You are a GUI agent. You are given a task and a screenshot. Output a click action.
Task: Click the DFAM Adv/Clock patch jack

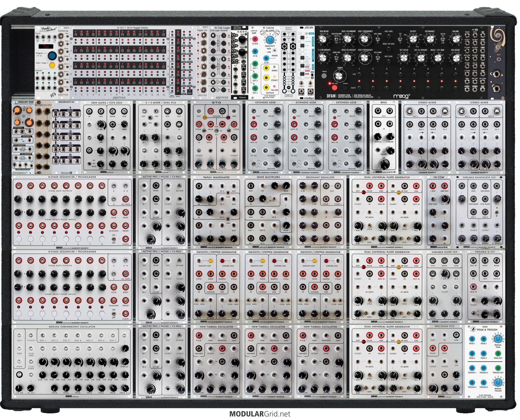[x=483, y=82]
